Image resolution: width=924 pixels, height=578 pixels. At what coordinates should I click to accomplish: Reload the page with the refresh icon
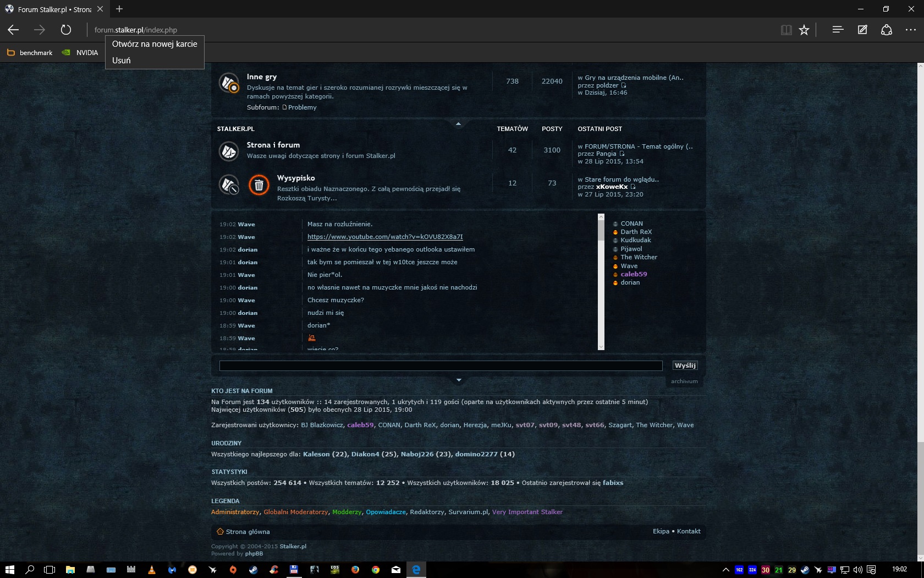click(66, 30)
